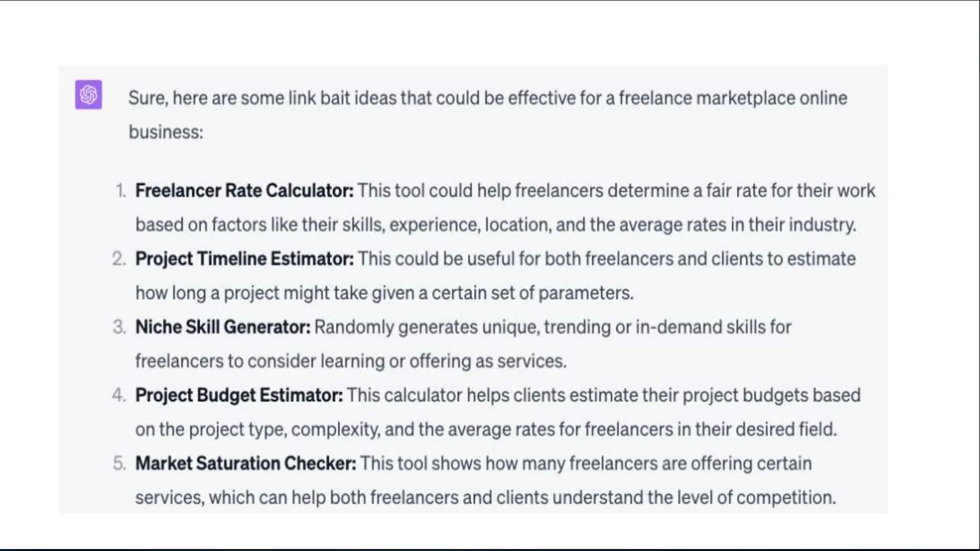Click list number 5 marker
The height and width of the screenshot is (551, 980).
tap(119, 463)
